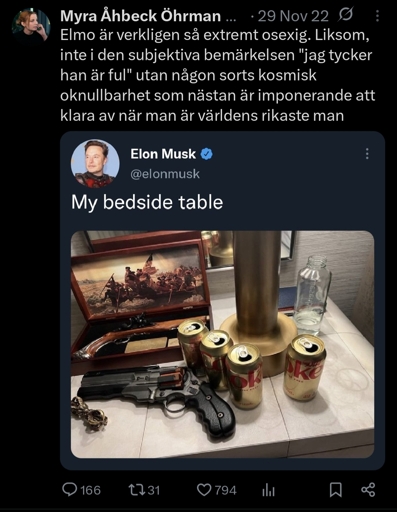This screenshot has width=397, height=512.
Task: Click the Myra Åhbeck Öhrman display name
Action: [140, 16]
